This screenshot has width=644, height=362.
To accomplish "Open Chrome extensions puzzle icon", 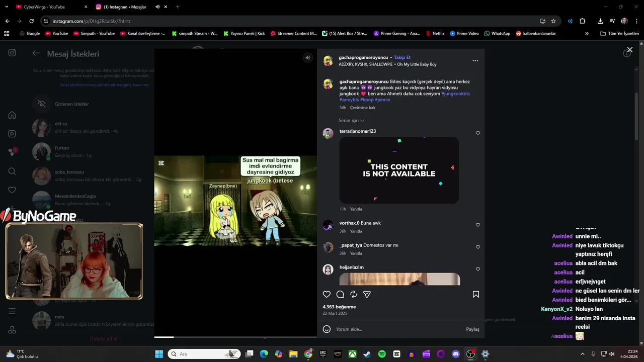I will point(582,21).
